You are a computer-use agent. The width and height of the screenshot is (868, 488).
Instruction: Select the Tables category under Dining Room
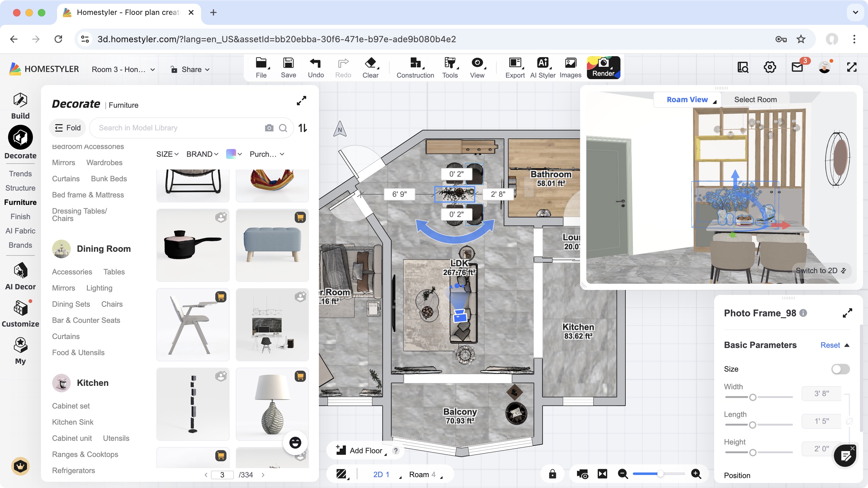(x=114, y=272)
